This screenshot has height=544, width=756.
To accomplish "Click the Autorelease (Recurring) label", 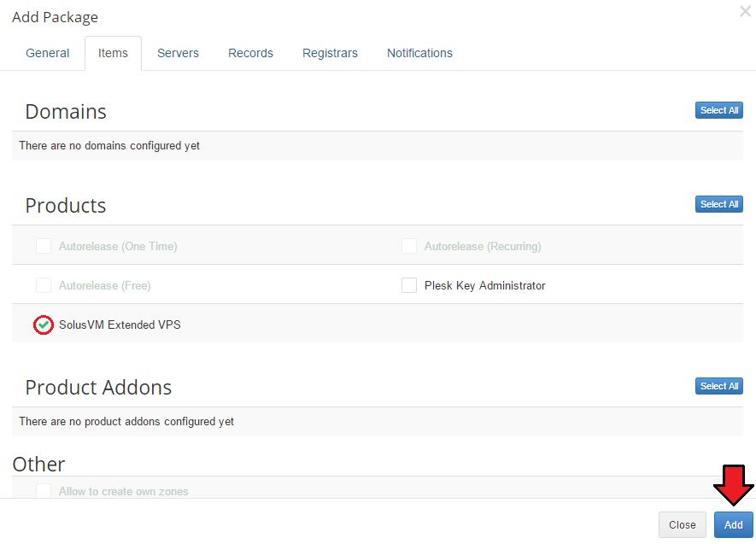I will [x=483, y=246].
